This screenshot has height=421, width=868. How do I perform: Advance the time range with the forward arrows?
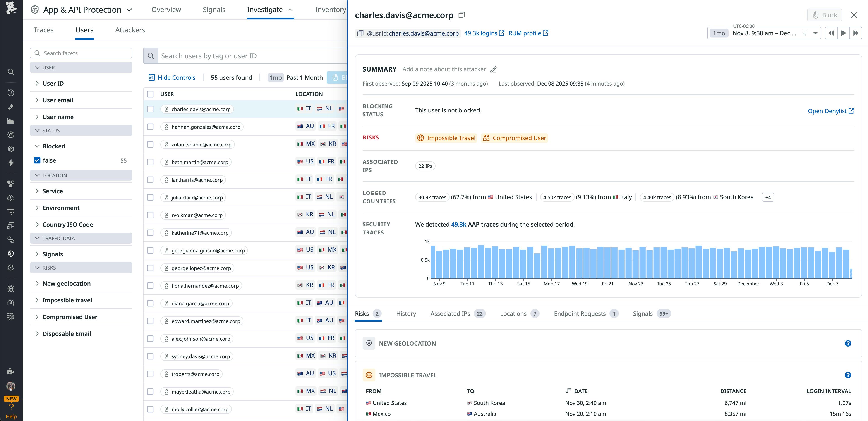point(856,33)
